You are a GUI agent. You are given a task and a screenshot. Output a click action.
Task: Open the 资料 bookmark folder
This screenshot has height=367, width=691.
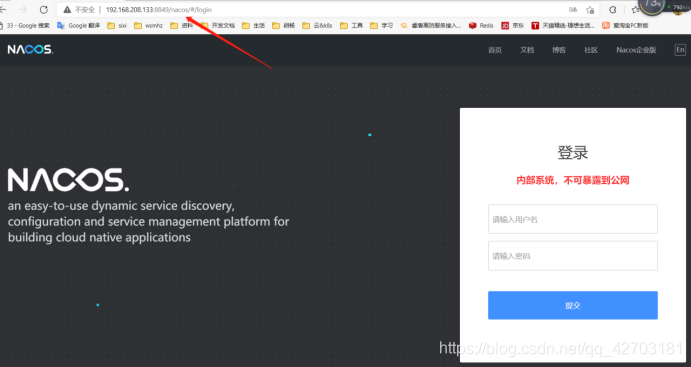click(182, 26)
